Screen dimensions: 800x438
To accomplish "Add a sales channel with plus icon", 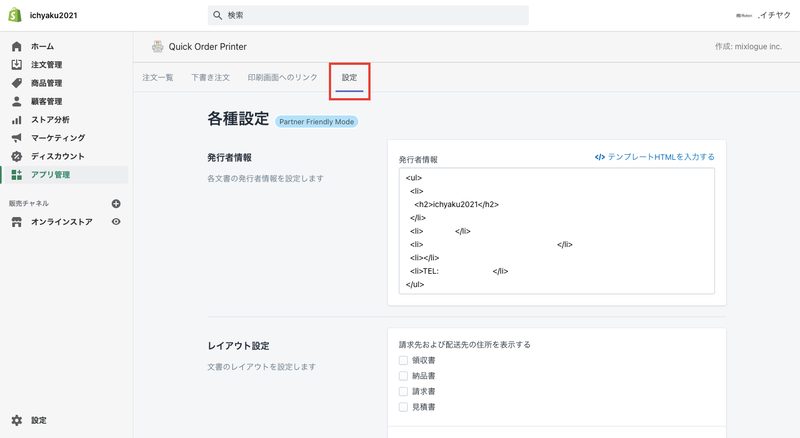I will pyautogui.click(x=116, y=204).
